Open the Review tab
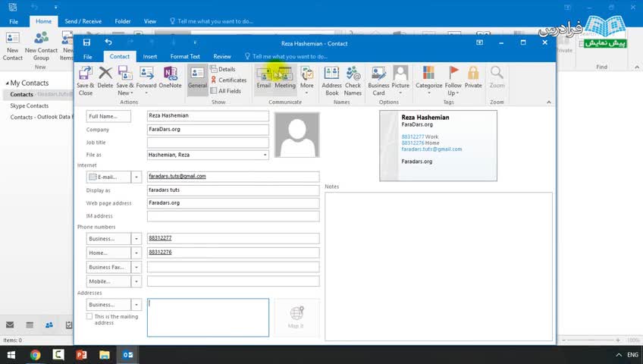Screen dimensions: 643x364 pyautogui.click(x=222, y=57)
